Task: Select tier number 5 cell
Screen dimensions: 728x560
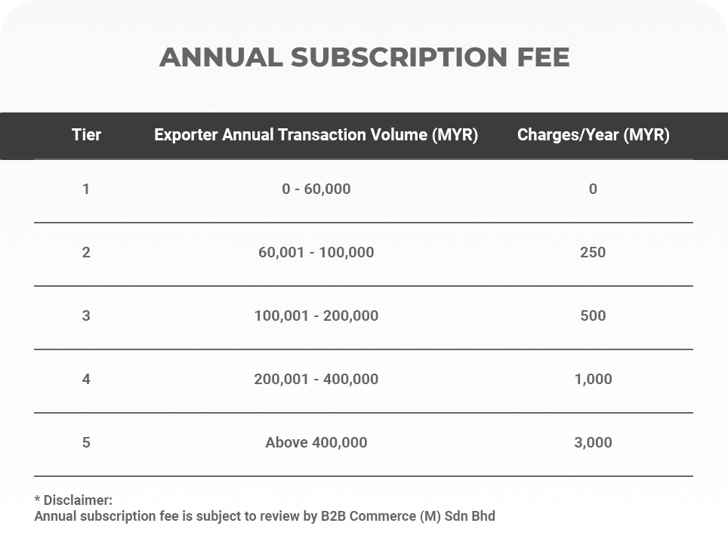Action: (86, 443)
